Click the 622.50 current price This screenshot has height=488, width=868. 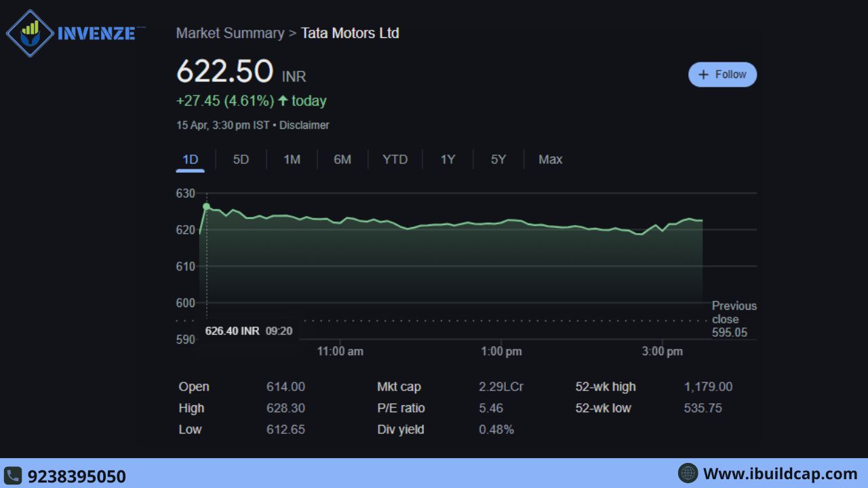224,71
